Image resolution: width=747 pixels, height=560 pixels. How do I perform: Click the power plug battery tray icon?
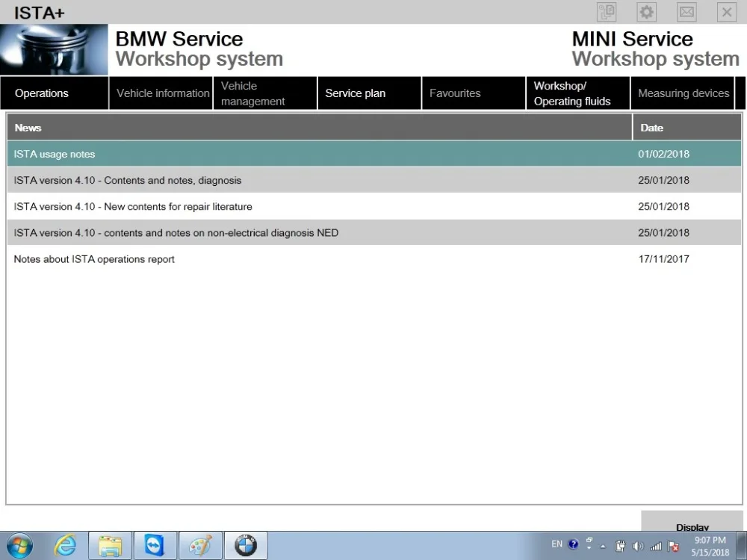tap(620, 547)
